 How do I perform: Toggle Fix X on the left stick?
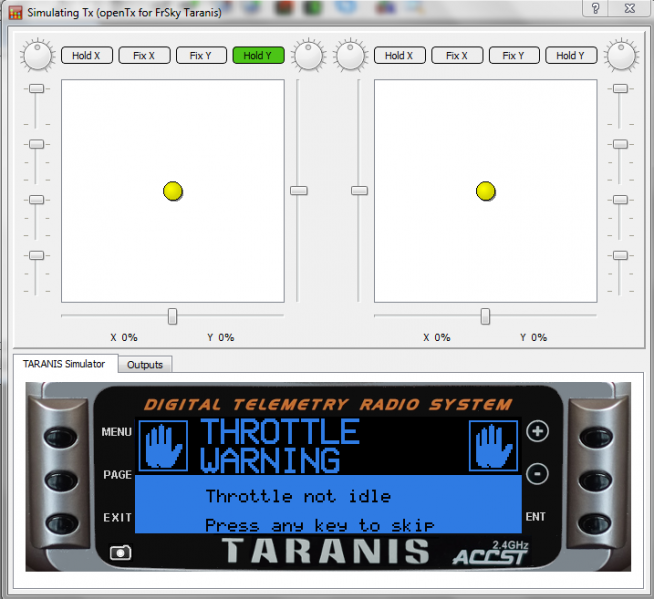point(144,55)
